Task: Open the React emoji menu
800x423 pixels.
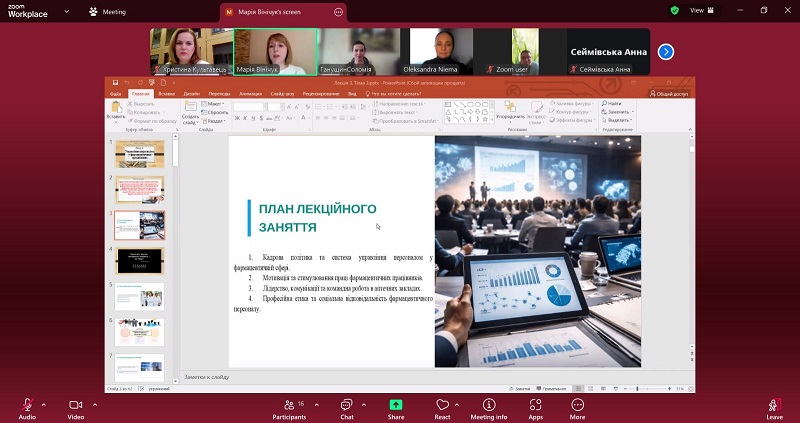Action: (442, 405)
